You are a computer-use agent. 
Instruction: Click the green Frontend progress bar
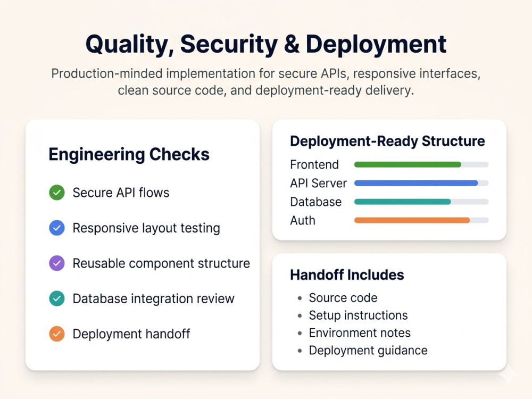[x=421, y=164]
